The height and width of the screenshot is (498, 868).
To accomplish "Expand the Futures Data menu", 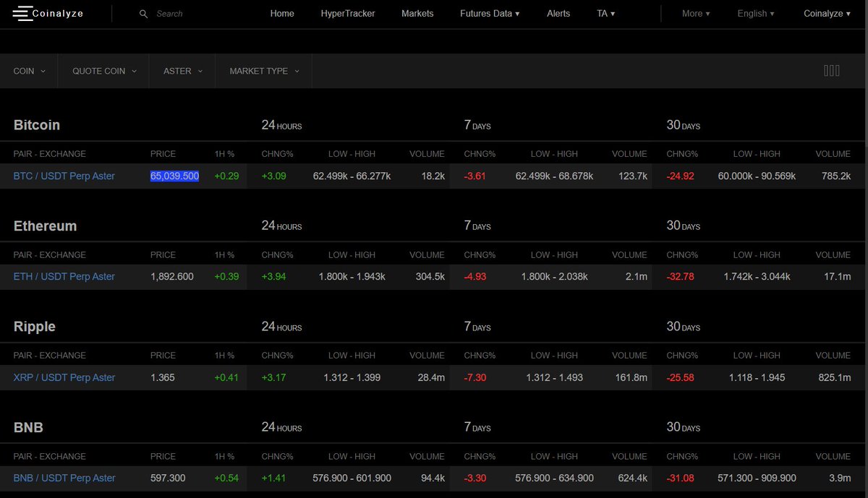I will (x=489, y=13).
